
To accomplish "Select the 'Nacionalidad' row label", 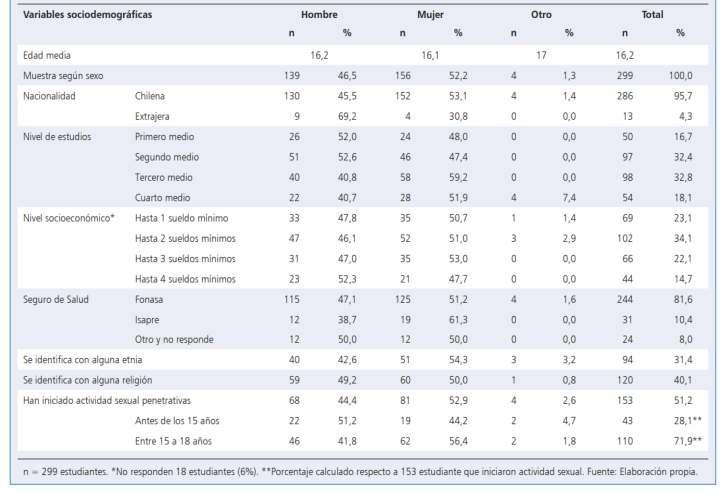I will (49, 96).
